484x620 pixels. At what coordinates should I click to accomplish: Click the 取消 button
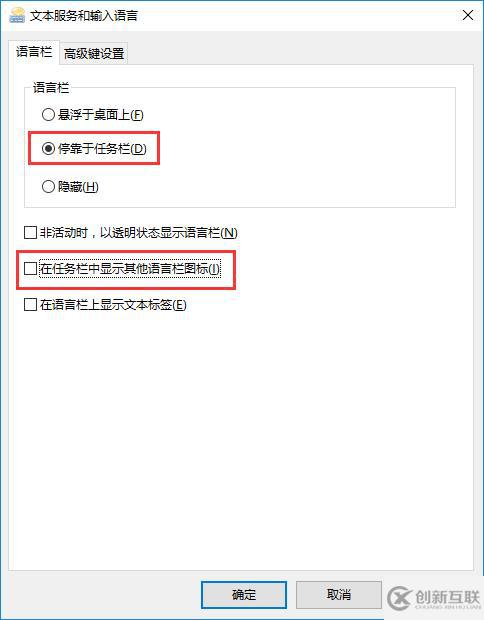[x=339, y=595]
